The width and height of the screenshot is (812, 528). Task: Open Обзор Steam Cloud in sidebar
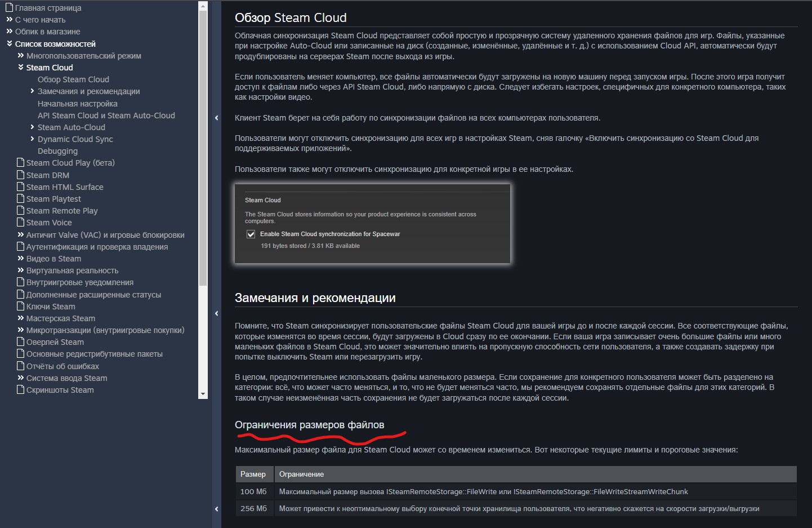[73, 79]
